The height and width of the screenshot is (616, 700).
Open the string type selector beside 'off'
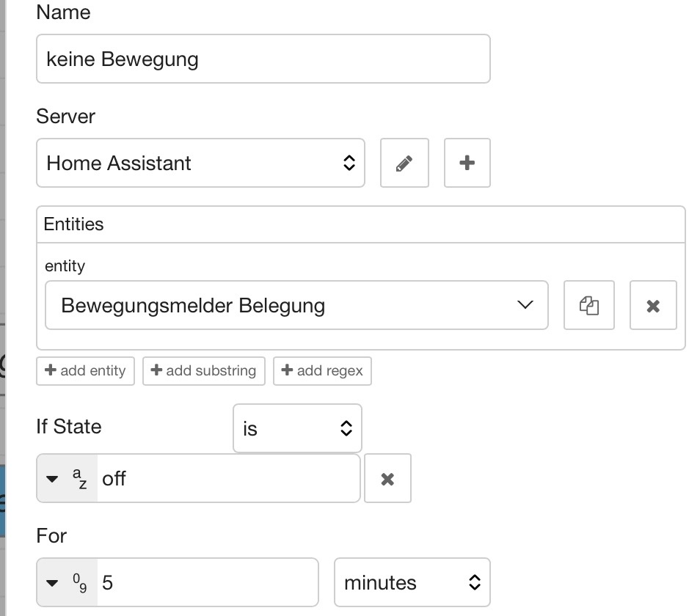(x=67, y=479)
